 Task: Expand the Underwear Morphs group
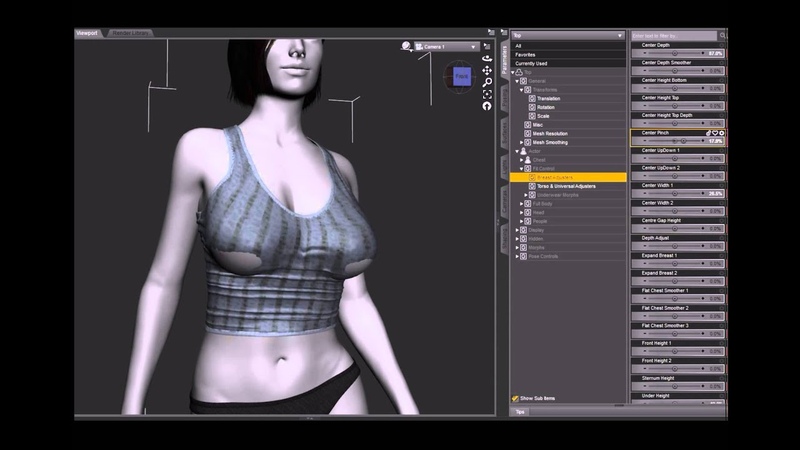526,195
